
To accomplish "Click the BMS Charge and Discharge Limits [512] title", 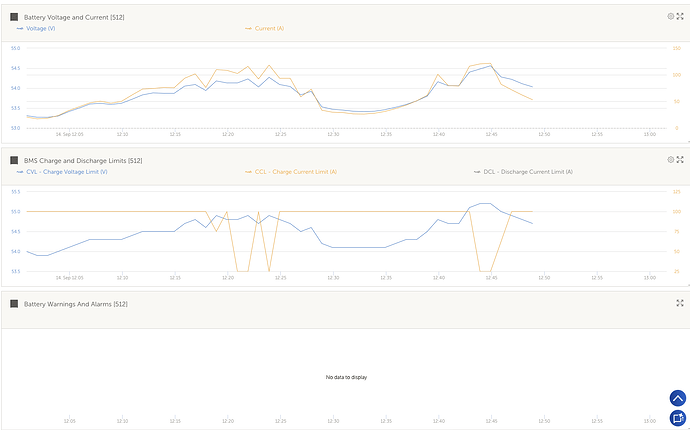I will click(x=83, y=161).
